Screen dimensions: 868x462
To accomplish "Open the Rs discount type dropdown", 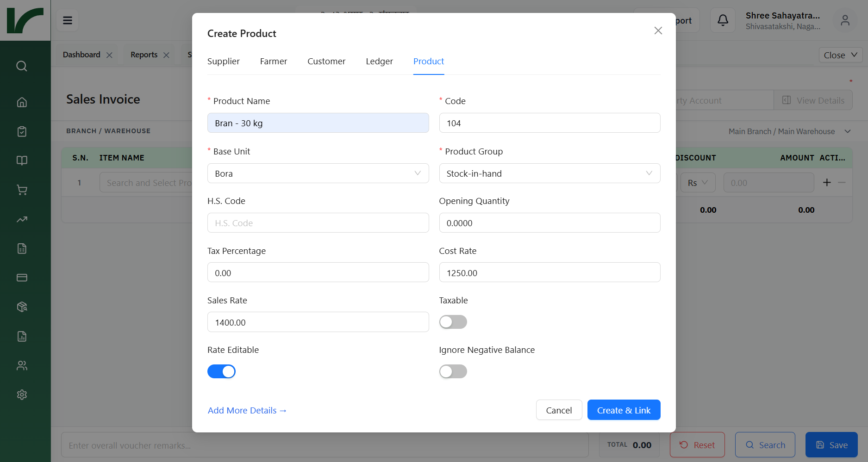I will (x=698, y=183).
